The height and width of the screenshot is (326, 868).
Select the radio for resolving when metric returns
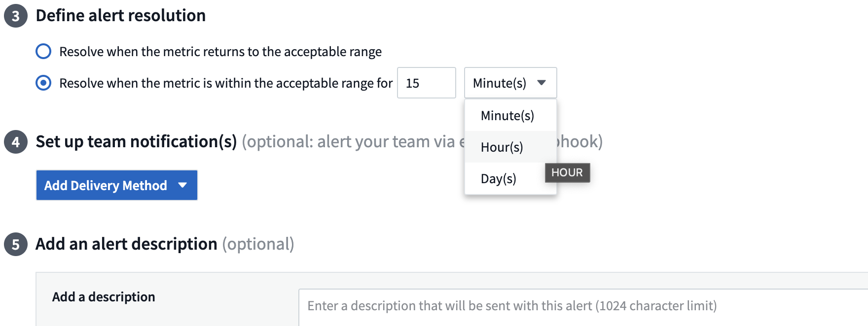[43, 51]
